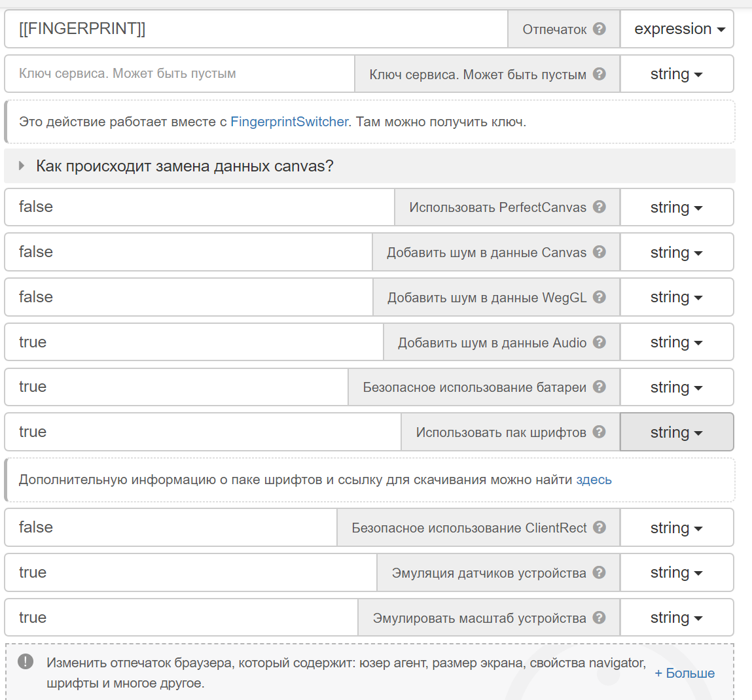Open help for Использовать PerfectCanvas

tap(599, 207)
